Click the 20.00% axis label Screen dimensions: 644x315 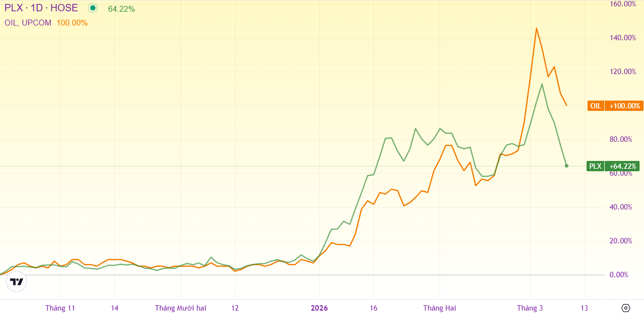pyautogui.click(x=620, y=241)
